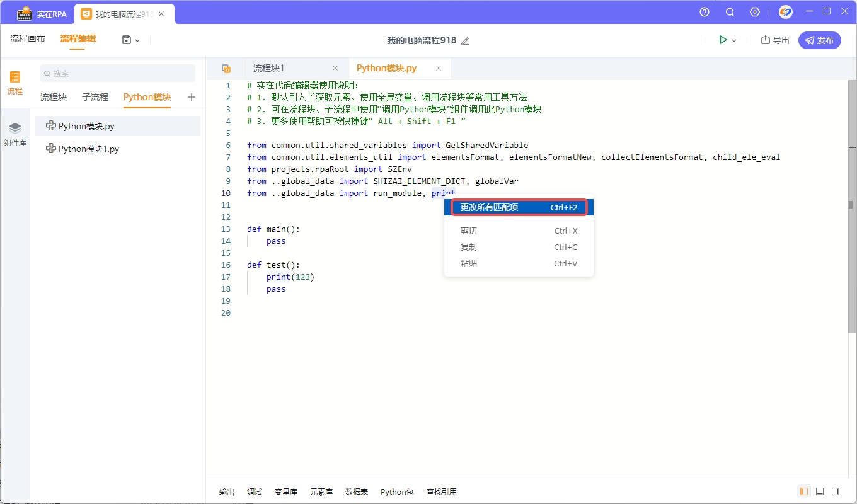857x504 pixels.
Task: Click the 导出 export button
Action: click(775, 40)
